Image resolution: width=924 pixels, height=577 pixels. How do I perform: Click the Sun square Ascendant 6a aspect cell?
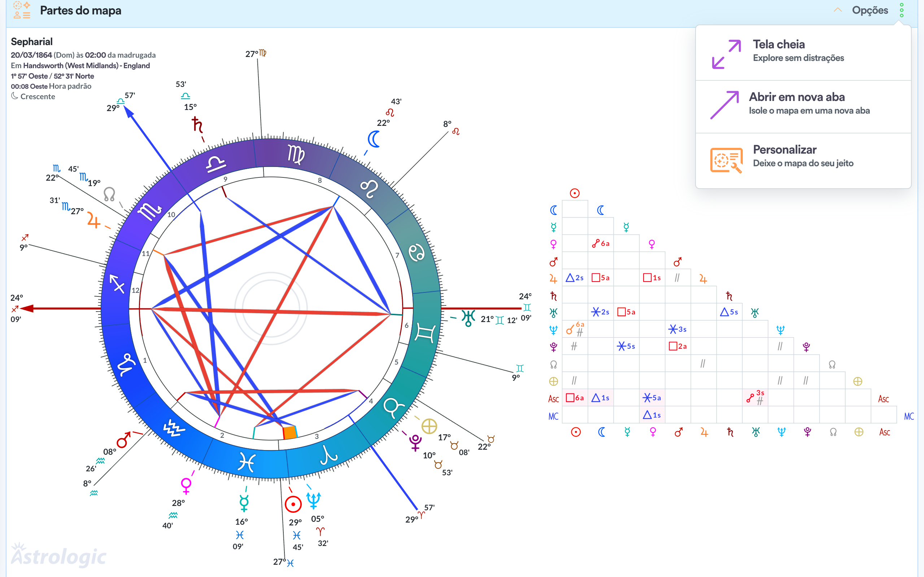pyautogui.click(x=575, y=398)
